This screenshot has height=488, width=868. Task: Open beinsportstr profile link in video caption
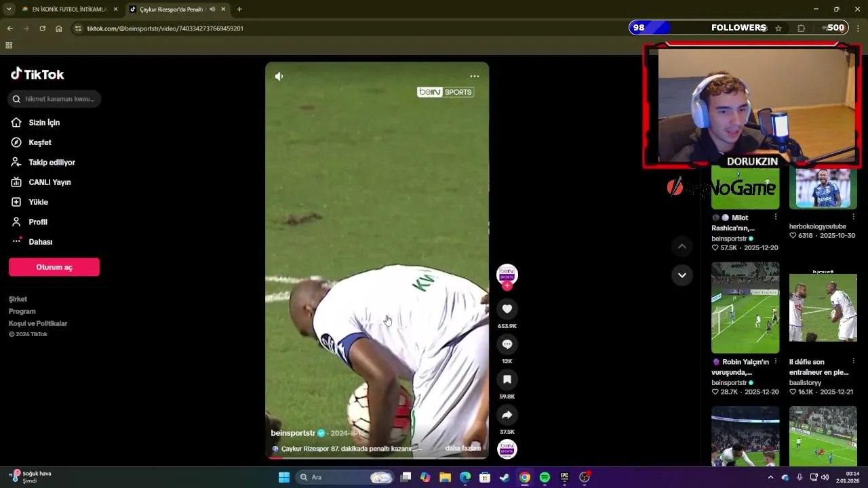(293, 433)
